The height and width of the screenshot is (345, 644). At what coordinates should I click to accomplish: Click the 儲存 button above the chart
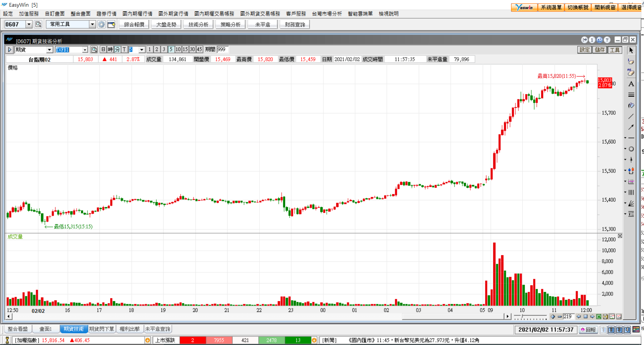(600, 50)
